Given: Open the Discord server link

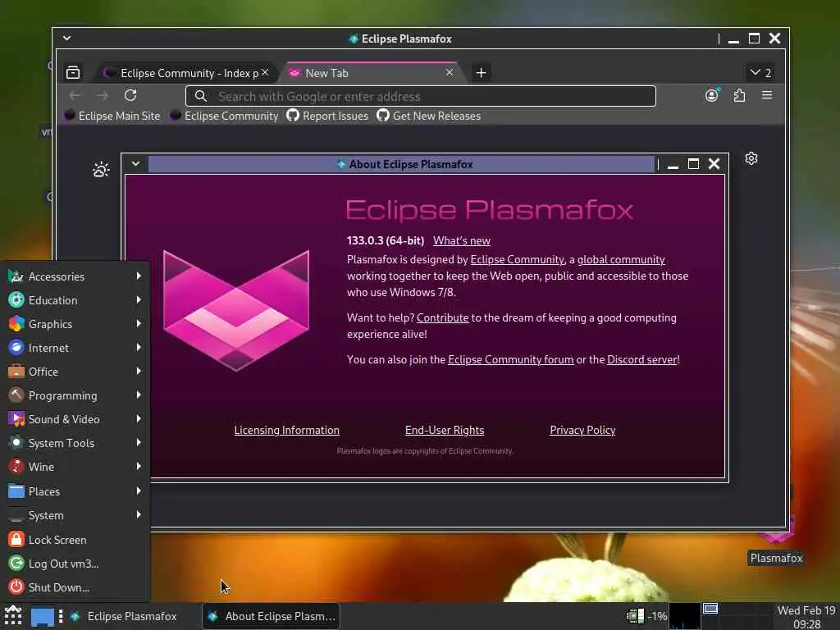Looking at the screenshot, I should (642, 359).
